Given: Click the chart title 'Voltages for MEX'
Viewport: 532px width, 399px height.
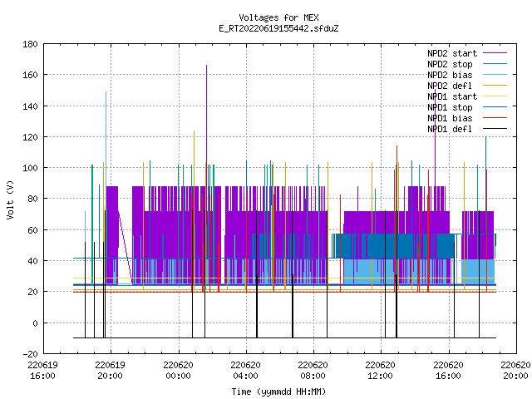Looking at the screenshot, I should [278, 17].
